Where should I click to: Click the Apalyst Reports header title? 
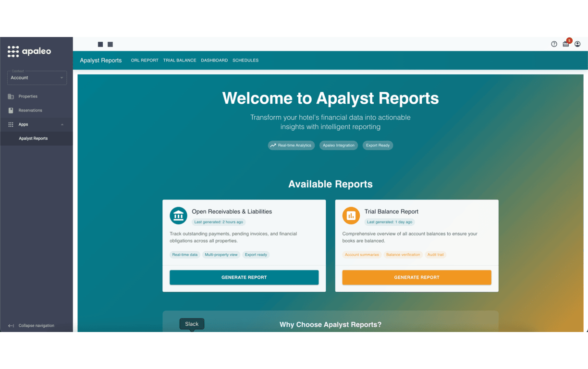(x=101, y=61)
